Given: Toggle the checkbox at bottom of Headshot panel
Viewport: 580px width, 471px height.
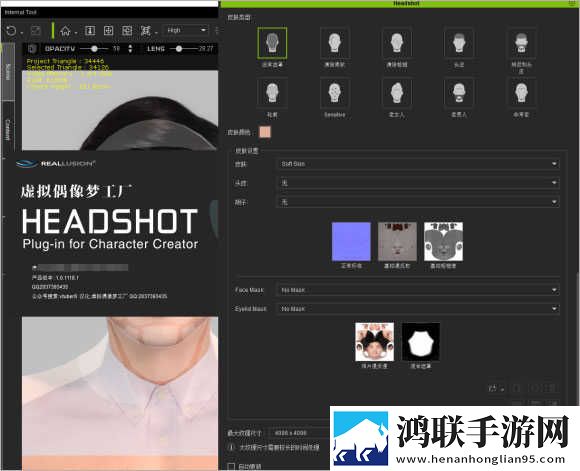Looking at the screenshot, I should point(232,466).
